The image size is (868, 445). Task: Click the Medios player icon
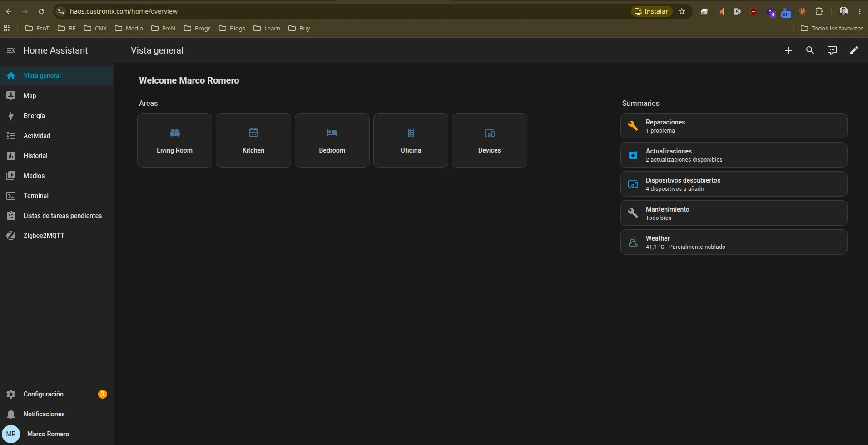11,176
